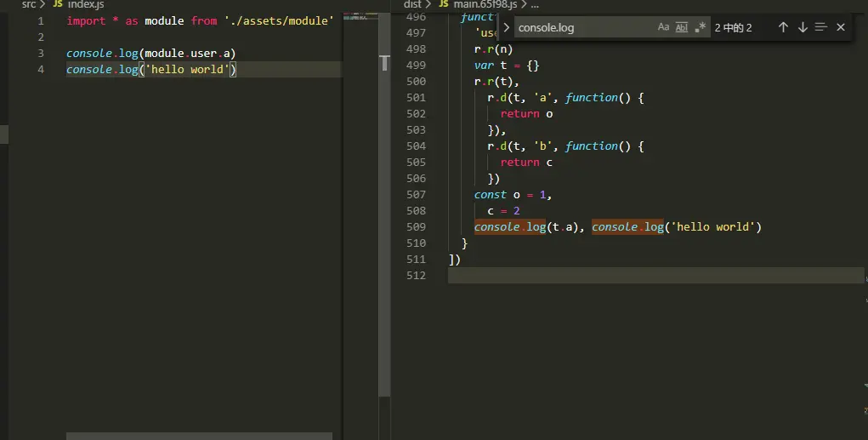868x440 pixels.
Task: Open the breadcrumb ellipsis after main.65f98.js
Action: tap(535, 4)
